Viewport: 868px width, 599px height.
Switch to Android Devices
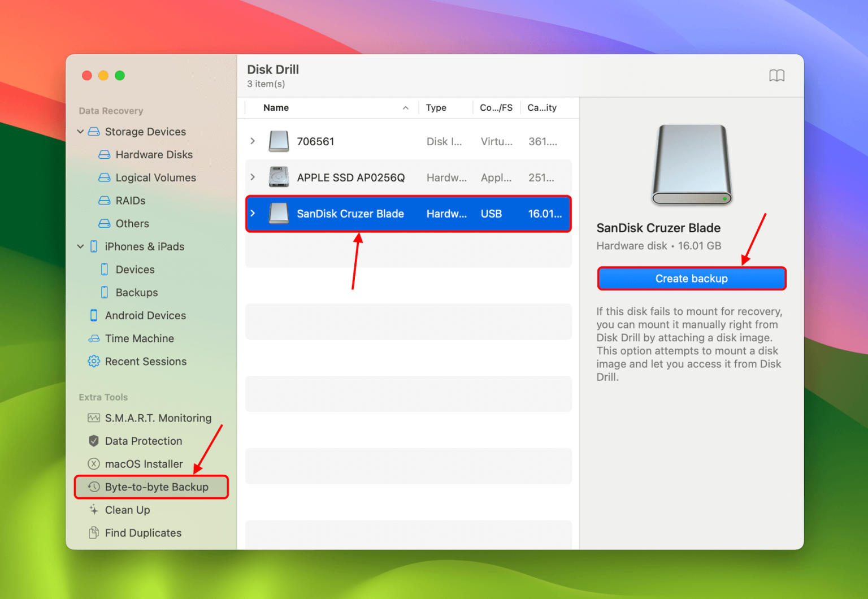click(145, 315)
